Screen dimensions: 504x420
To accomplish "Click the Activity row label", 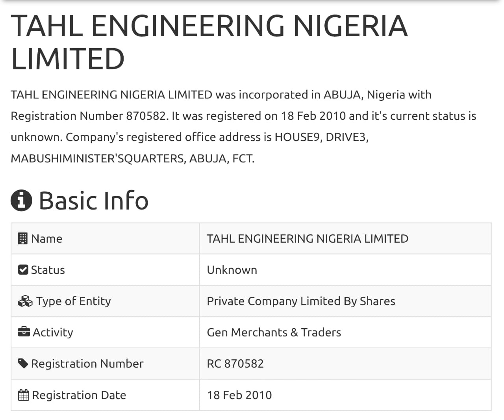I will pyautogui.click(x=53, y=332).
